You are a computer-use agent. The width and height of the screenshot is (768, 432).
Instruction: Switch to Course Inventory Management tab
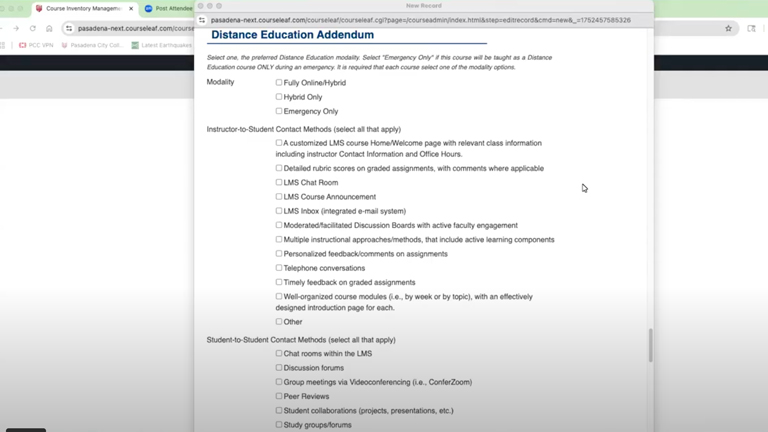[83, 8]
